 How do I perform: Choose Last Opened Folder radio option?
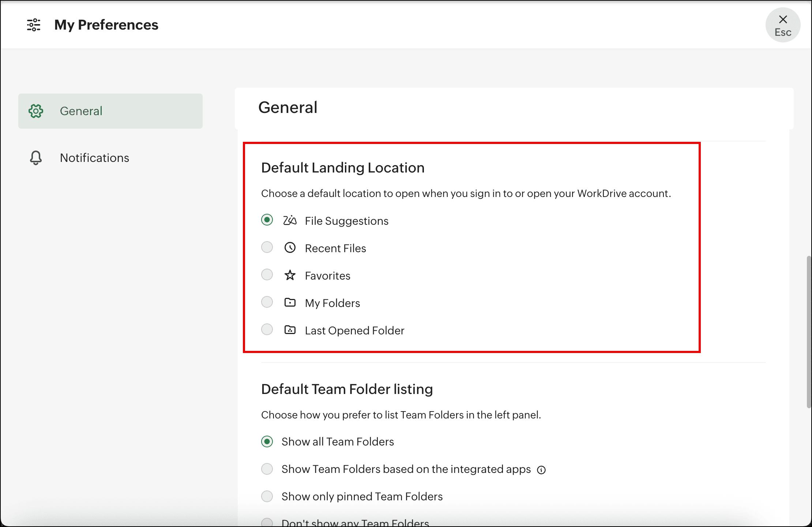pyautogui.click(x=267, y=330)
